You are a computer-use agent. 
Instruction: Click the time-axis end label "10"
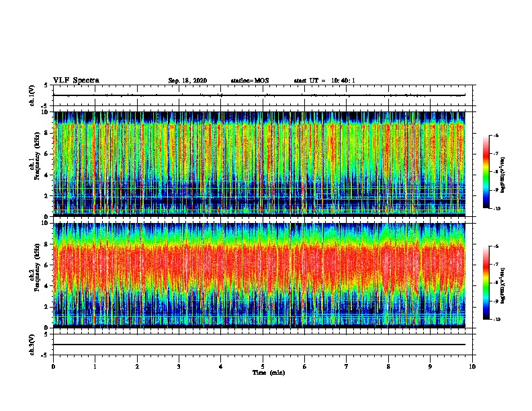coord(472,367)
